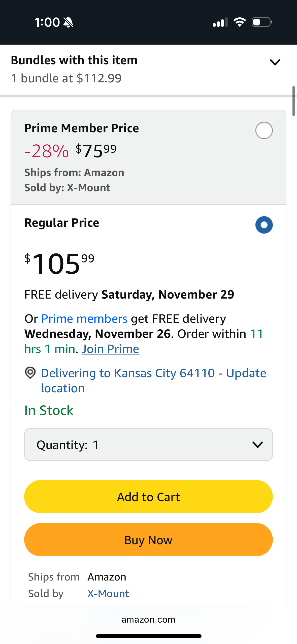Tap the amazon.com address bar

tap(148, 620)
